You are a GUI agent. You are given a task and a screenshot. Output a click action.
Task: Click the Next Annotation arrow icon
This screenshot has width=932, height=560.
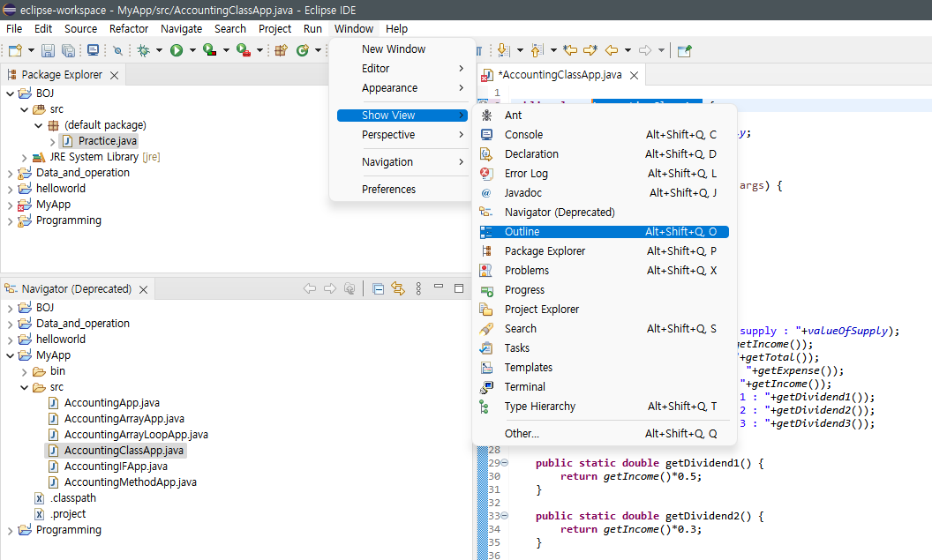[503, 50]
